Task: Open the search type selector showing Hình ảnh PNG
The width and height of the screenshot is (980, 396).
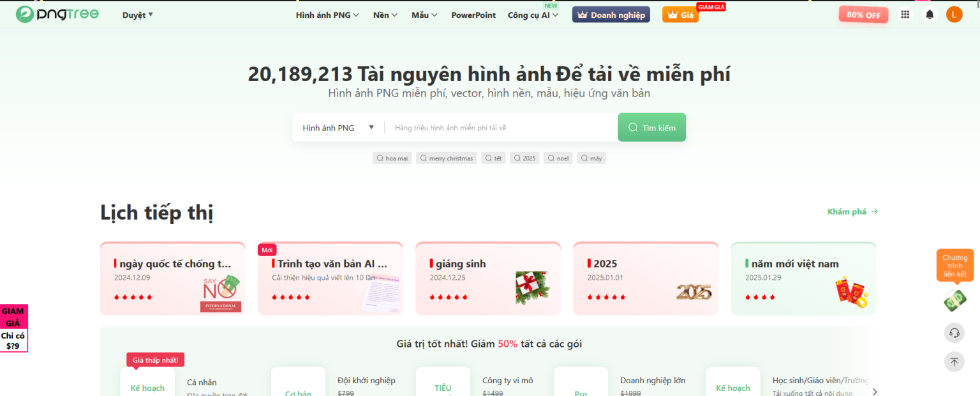Action: (337, 127)
